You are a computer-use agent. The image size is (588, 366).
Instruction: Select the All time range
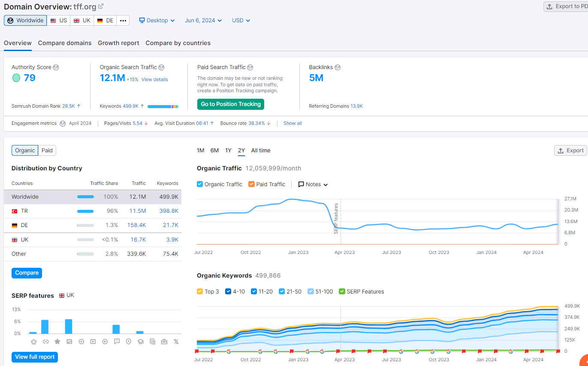pyautogui.click(x=261, y=150)
